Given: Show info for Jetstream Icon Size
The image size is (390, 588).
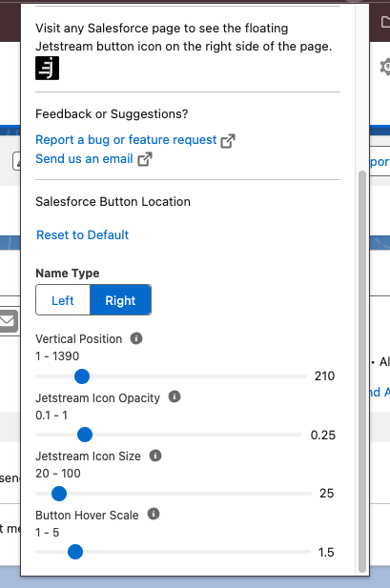Looking at the screenshot, I should coord(155,456).
